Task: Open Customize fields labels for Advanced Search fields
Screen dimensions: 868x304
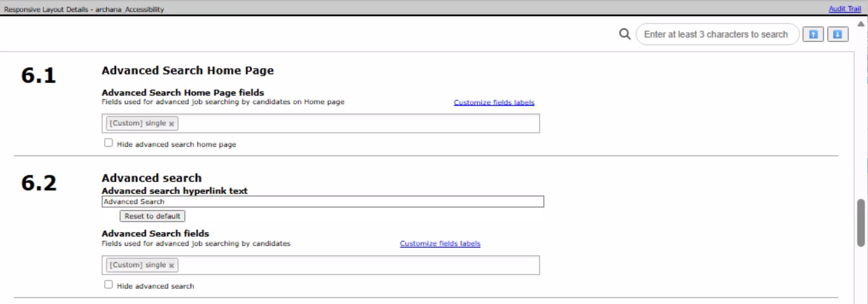Action: (x=440, y=244)
